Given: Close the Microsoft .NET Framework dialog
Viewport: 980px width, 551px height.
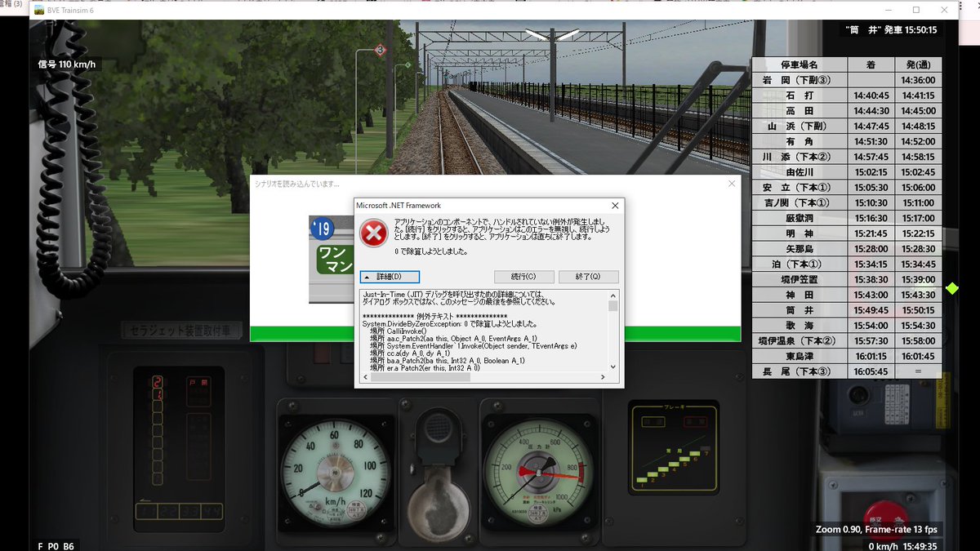Looking at the screenshot, I should point(615,206).
